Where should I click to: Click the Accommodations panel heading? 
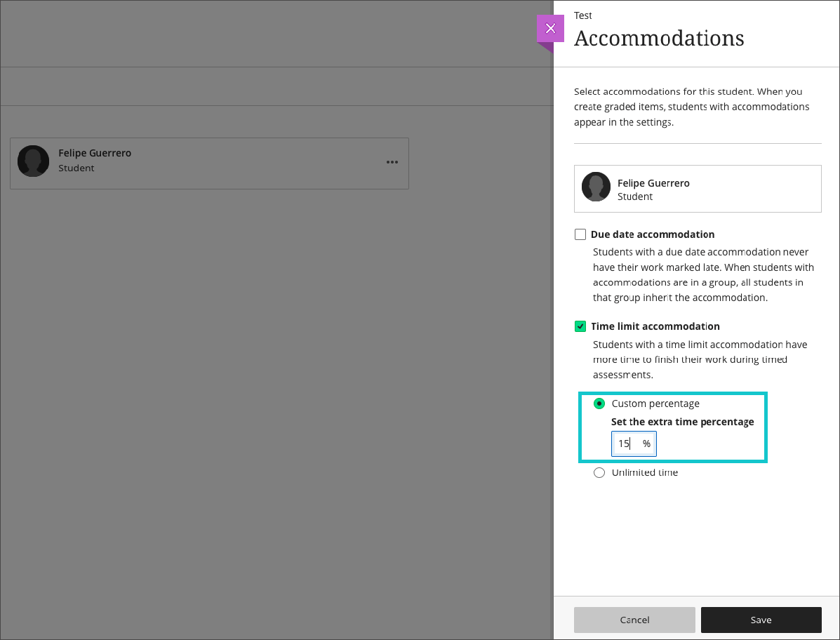tap(659, 38)
